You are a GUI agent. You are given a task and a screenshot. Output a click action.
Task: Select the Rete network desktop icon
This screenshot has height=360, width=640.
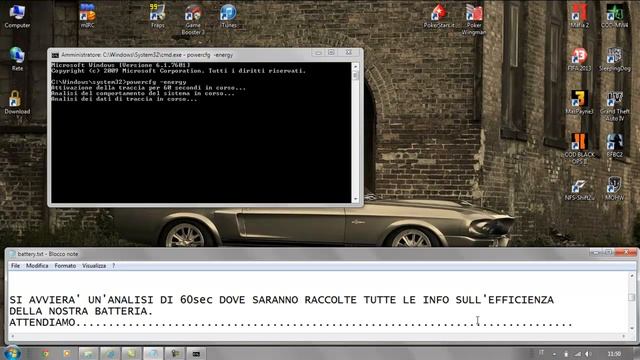tap(17, 59)
